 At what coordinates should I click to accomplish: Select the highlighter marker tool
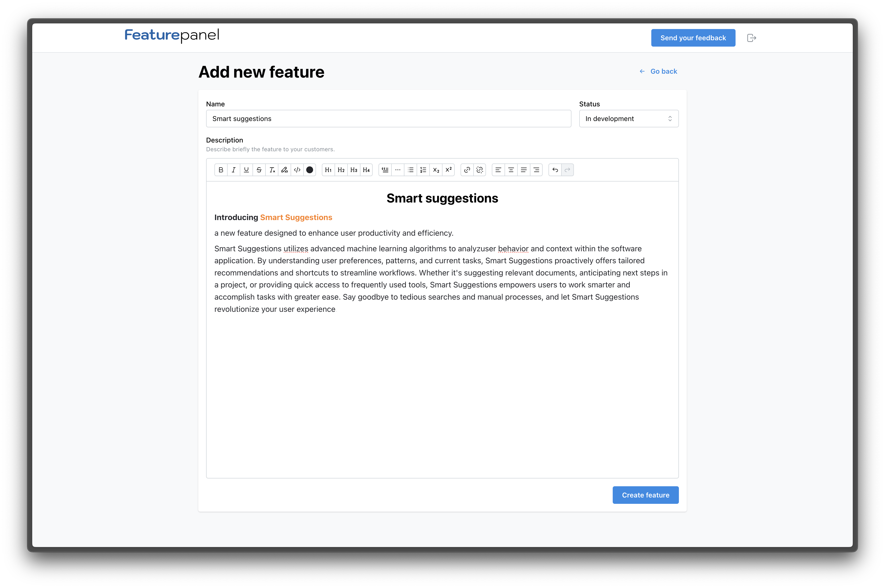(284, 170)
